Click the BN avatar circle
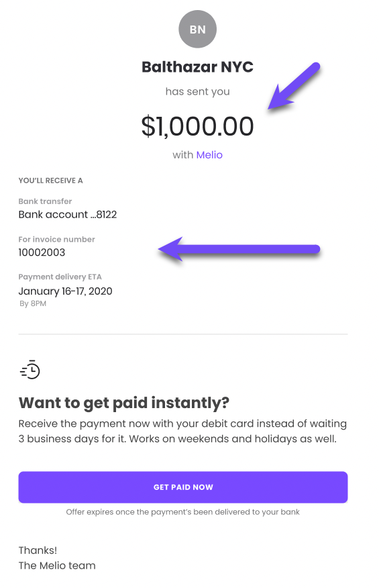 [197, 30]
